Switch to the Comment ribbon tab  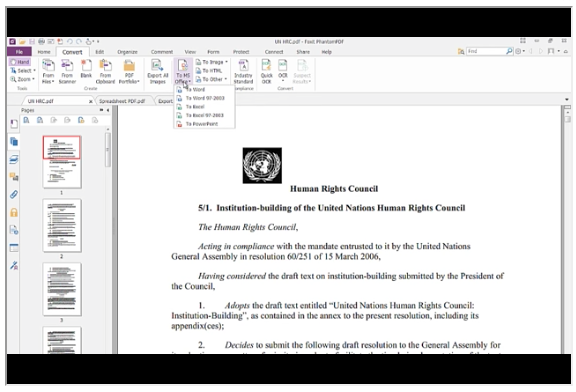(162, 52)
